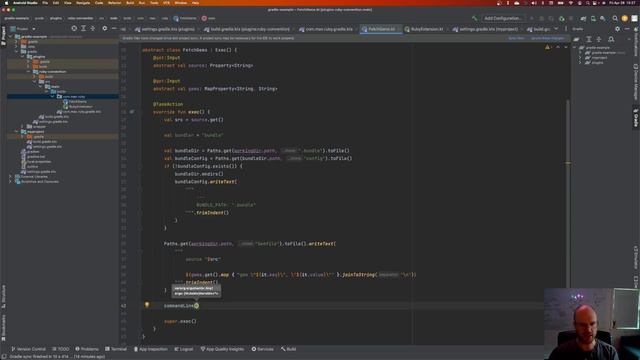Open the Gradle panel settings gear

tap(617, 29)
